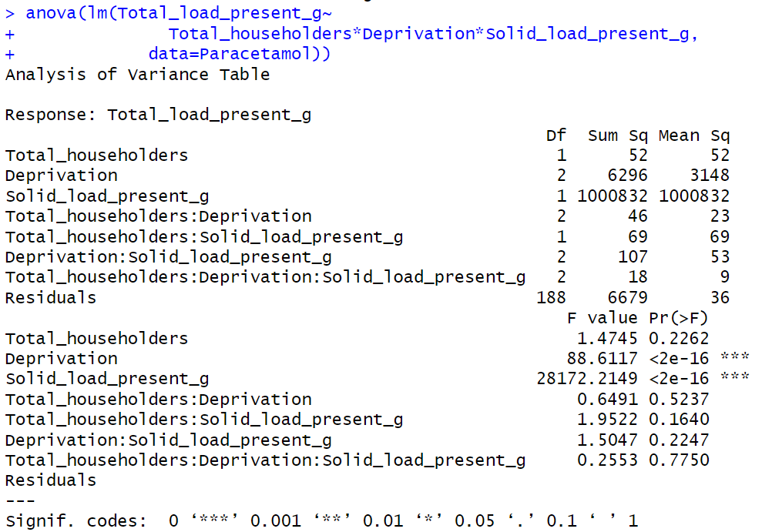Click the p-value 0.1640
This screenshot has width=772, height=532.
coord(679,420)
